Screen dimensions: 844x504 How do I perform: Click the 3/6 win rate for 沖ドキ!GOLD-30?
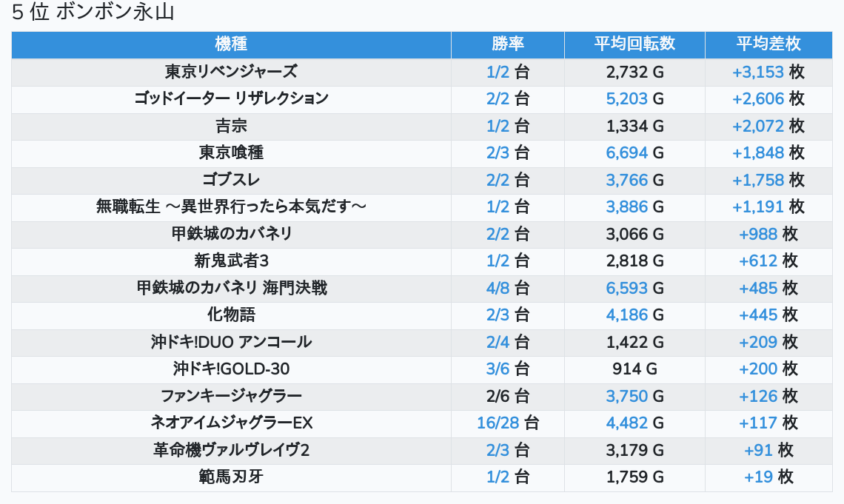(498, 369)
